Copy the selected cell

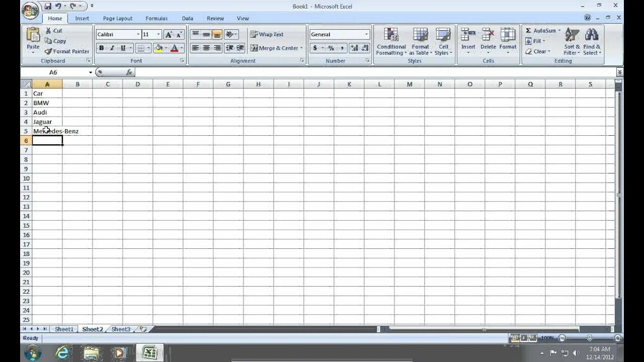click(55, 41)
